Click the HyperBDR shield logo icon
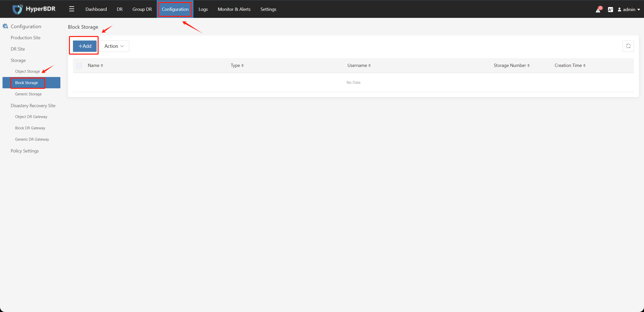 click(16, 9)
